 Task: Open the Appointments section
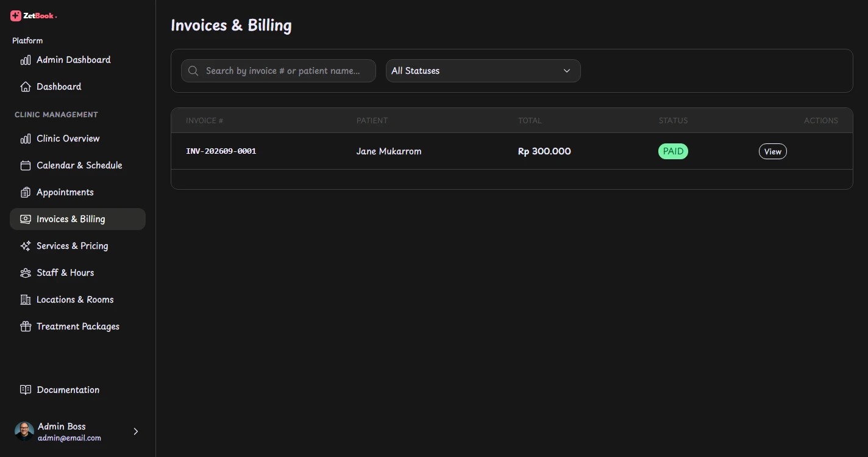pos(77,192)
